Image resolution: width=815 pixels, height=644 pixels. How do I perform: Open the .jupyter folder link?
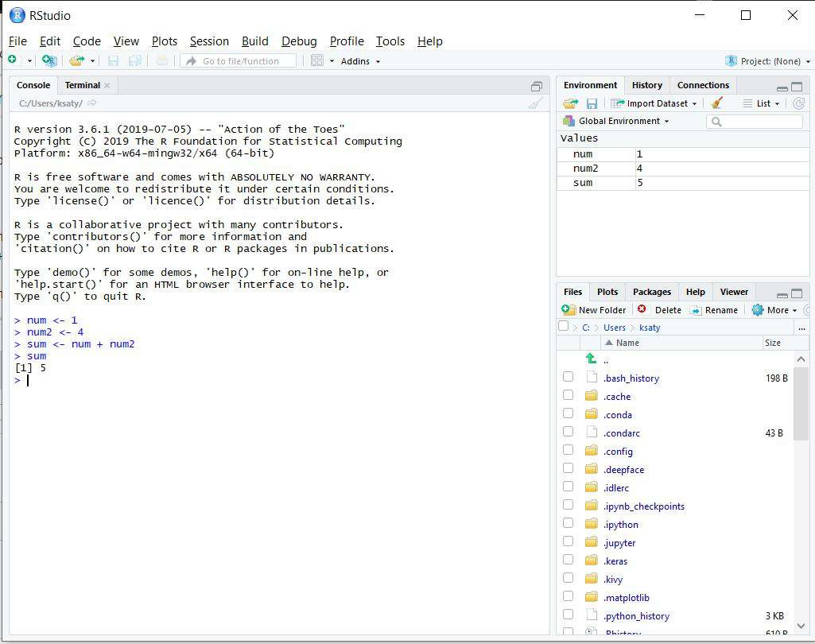619,543
